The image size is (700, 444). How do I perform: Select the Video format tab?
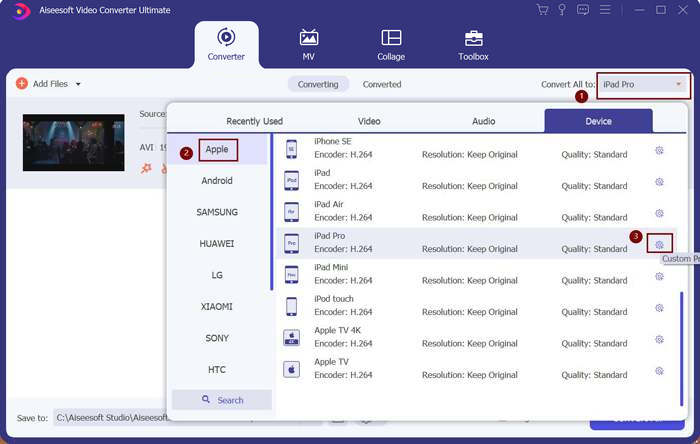369,121
